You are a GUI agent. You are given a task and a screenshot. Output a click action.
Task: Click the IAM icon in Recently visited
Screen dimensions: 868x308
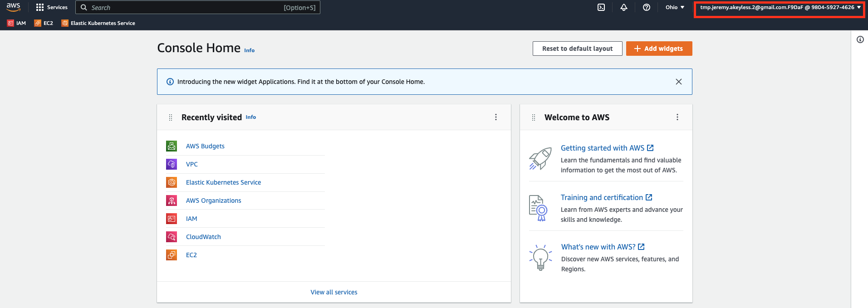coord(172,219)
